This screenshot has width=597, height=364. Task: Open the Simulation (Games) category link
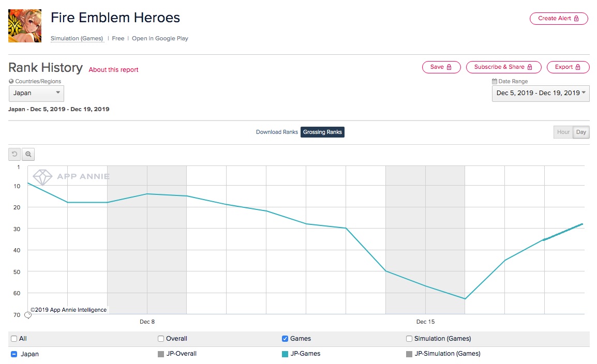coord(77,38)
